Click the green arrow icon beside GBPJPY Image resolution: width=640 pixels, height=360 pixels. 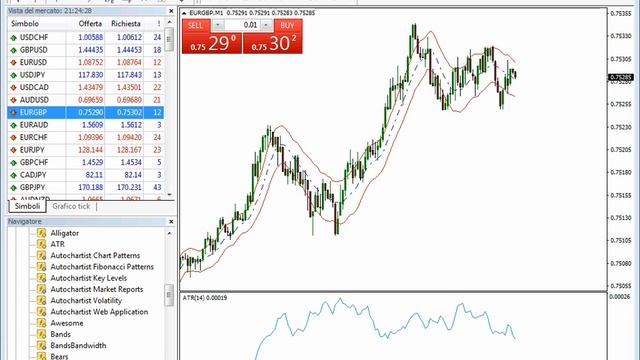point(13,188)
